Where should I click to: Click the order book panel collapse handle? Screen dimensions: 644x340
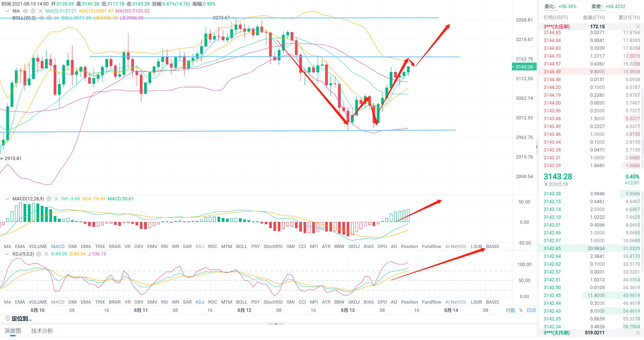(537, 147)
